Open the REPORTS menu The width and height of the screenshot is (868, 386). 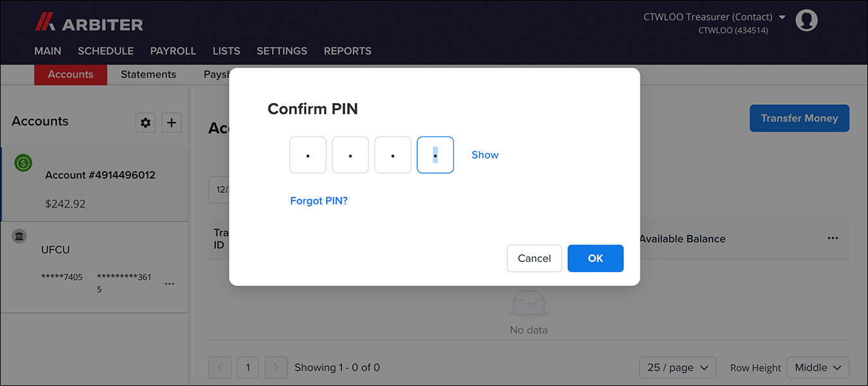point(347,51)
